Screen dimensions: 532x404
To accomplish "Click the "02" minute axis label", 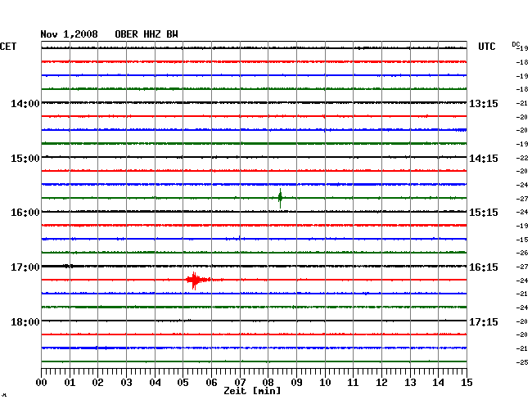I will click(97, 383).
